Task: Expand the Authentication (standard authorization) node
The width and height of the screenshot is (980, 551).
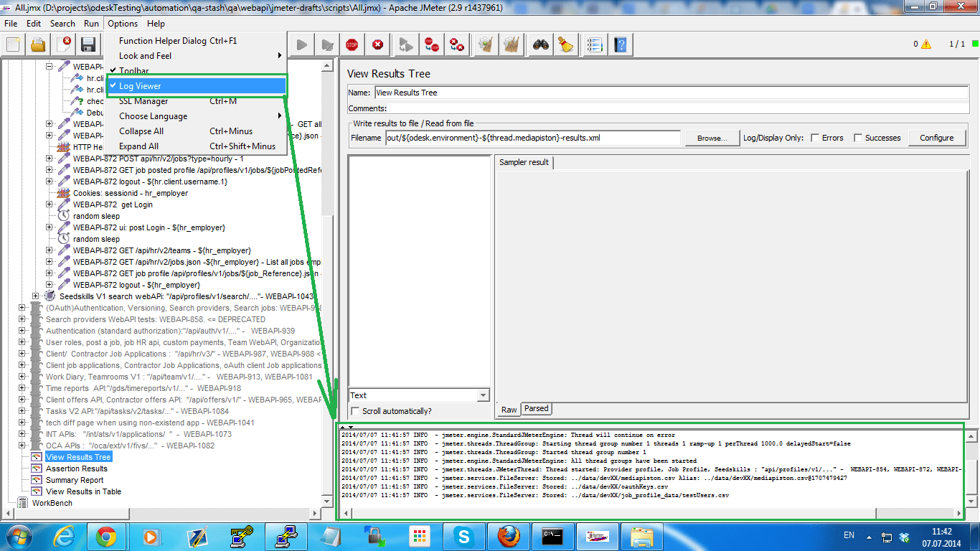Action: coord(22,331)
